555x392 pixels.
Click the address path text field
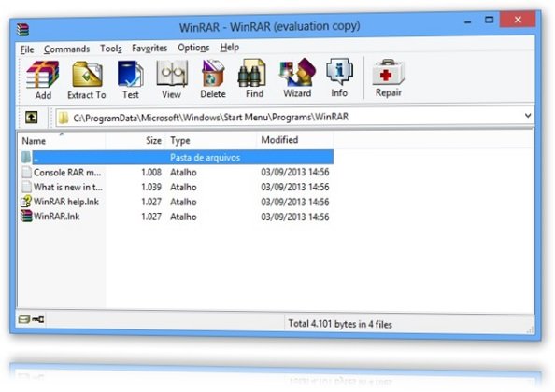(295, 117)
